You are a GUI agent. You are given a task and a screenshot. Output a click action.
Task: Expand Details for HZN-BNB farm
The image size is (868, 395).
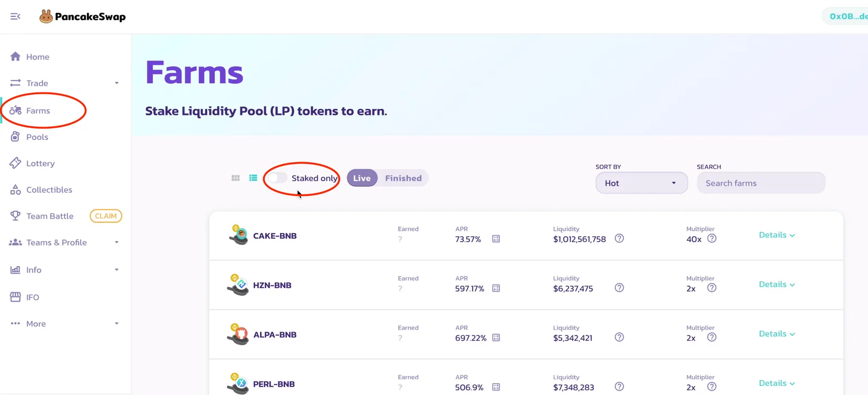pos(777,284)
